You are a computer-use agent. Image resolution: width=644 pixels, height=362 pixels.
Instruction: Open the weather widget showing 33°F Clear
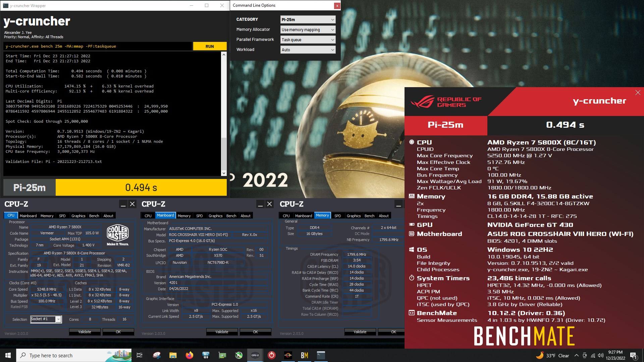pos(552,355)
